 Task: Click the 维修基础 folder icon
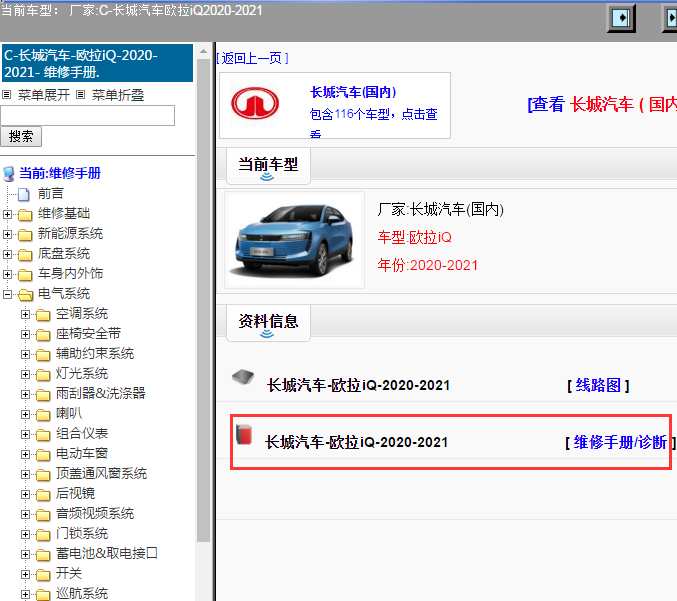click(25, 214)
